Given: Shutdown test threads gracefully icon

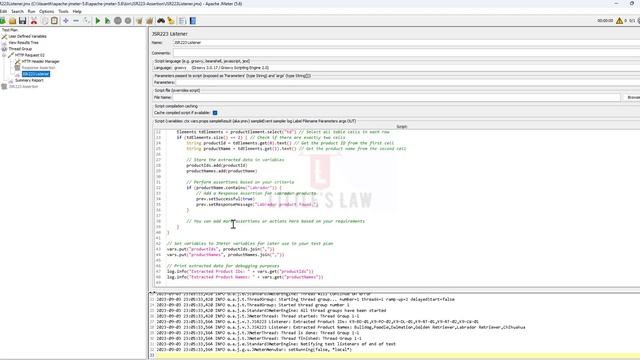Looking at the screenshot, I should [128, 21].
